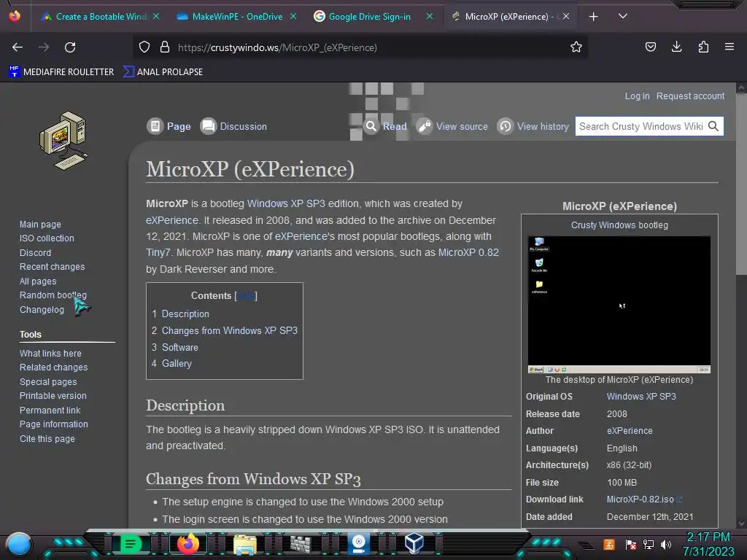Open the Page tab of the wiki
Screen dimensions: 747x560
pyautogui.click(x=169, y=126)
